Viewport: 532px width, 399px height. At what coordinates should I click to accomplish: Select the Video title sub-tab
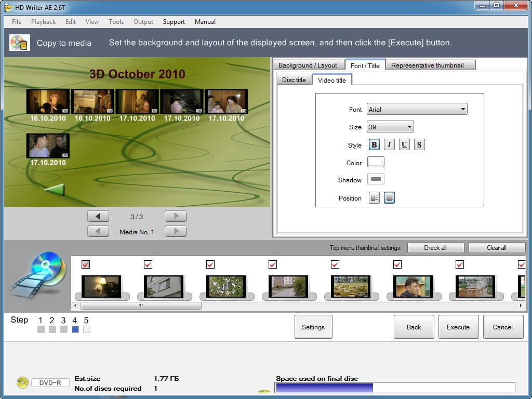(x=332, y=80)
